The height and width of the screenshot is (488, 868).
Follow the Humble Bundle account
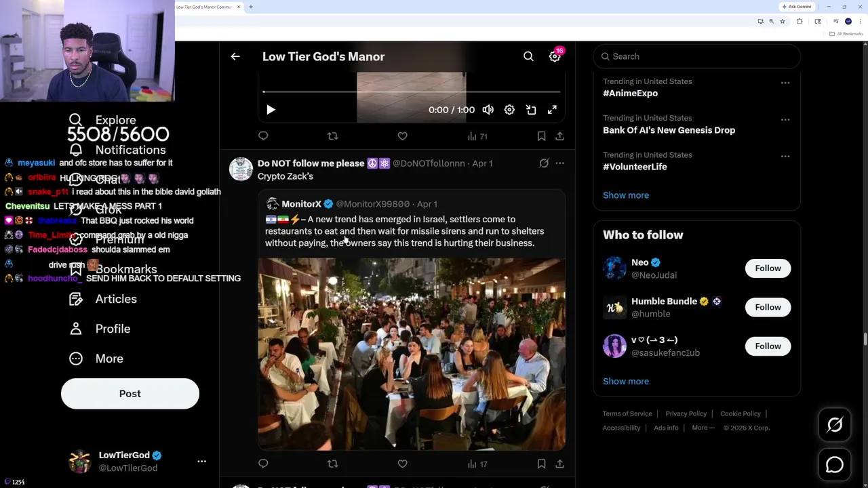pyautogui.click(x=768, y=307)
